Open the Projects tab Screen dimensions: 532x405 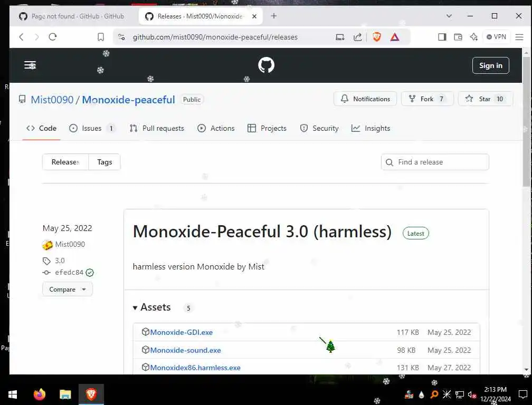click(x=267, y=128)
